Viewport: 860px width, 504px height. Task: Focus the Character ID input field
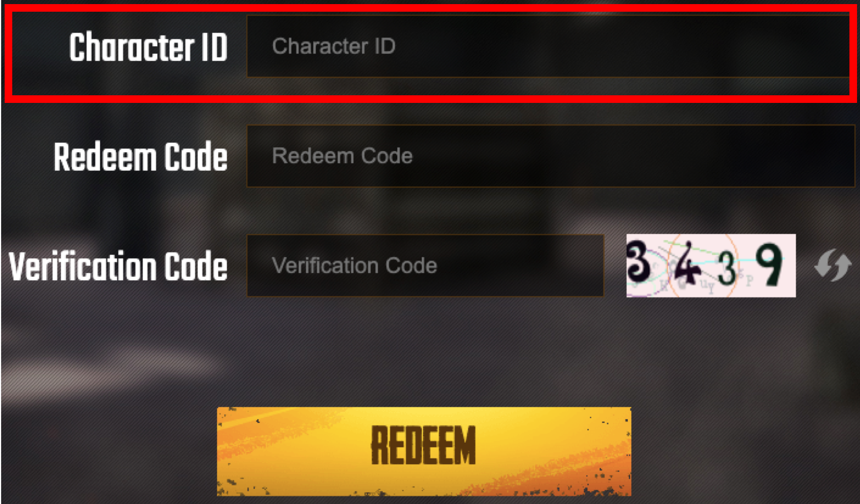(548, 46)
